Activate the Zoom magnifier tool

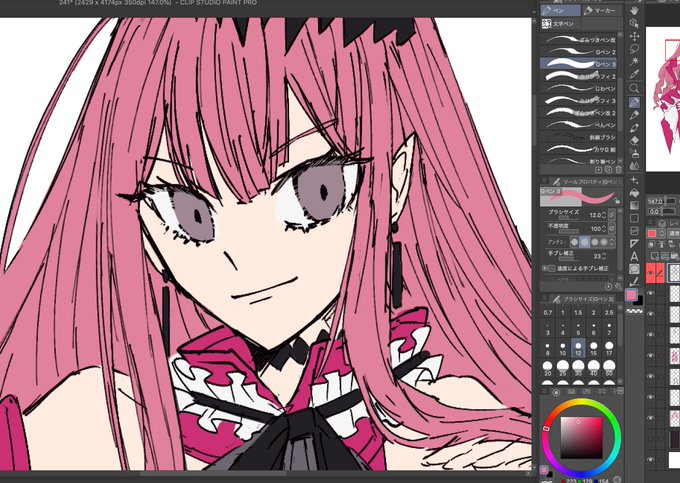(634, 88)
